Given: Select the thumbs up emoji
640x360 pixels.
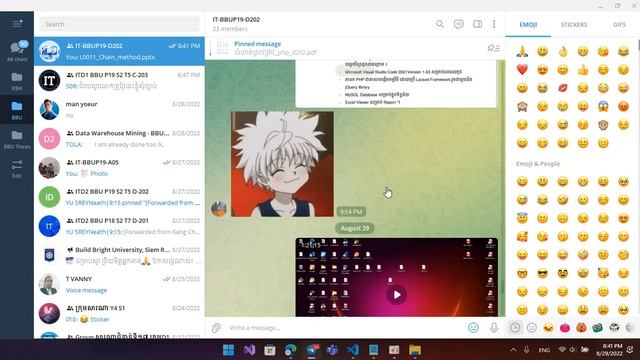Looking at the screenshot, I should 583,69.
